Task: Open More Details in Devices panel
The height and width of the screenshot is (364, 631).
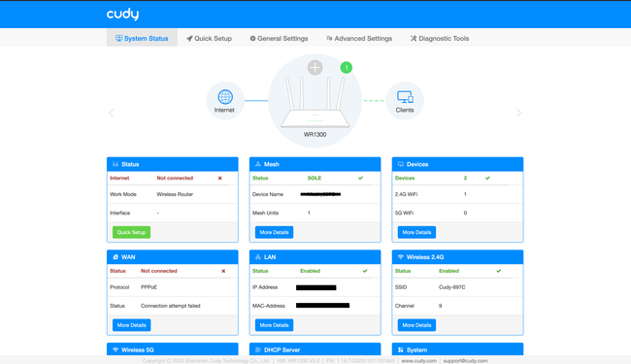Action: pyautogui.click(x=416, y=232)
